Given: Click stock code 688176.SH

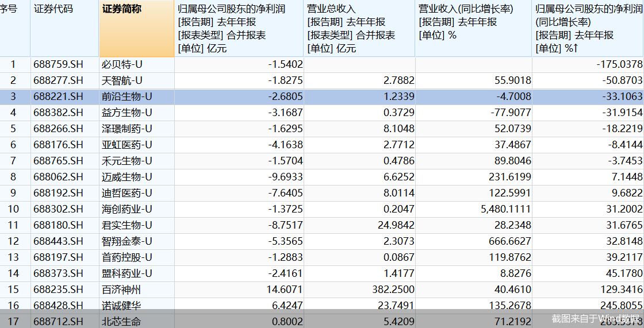Looking at the screenshot, I should 58,145.
